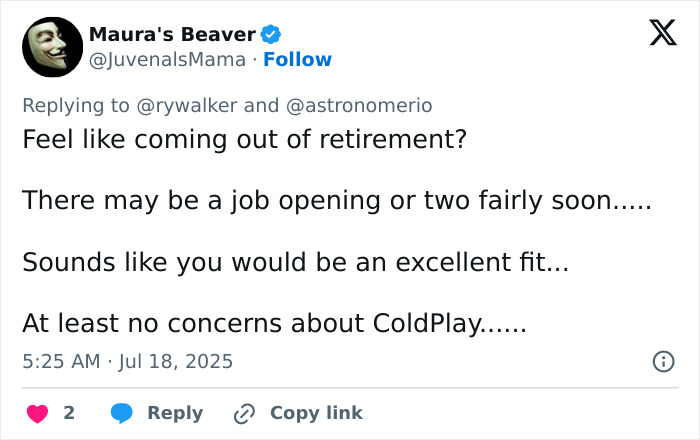Click the "Feel like coming out of retirement?" line
The height and width of the screenshot is (440, 700).
(245, 139)
